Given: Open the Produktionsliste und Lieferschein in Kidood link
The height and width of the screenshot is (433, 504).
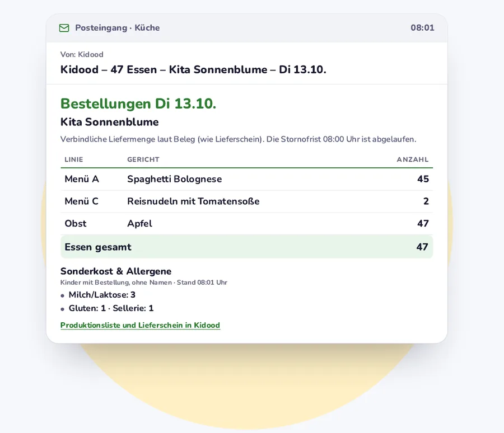Looking at the screenshot, I should pyautogui.click(x=140, y=325).
